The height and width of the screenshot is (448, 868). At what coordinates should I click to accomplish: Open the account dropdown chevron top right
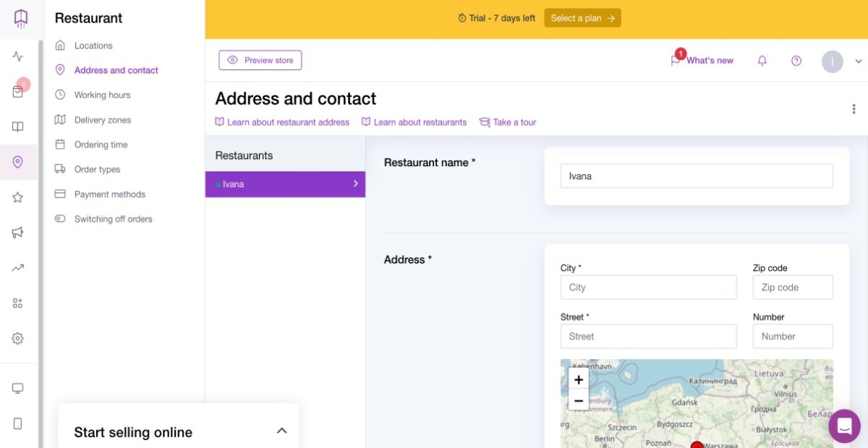[x=858, y=61]
